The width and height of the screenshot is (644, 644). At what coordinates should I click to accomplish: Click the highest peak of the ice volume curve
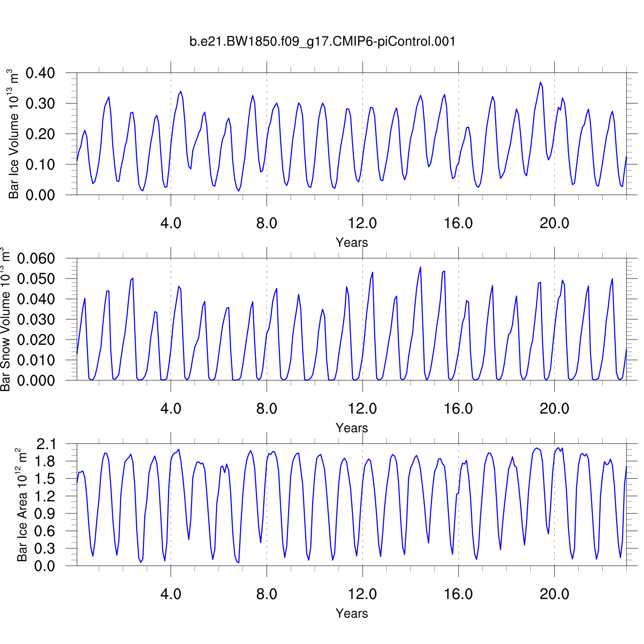[541, 82]
